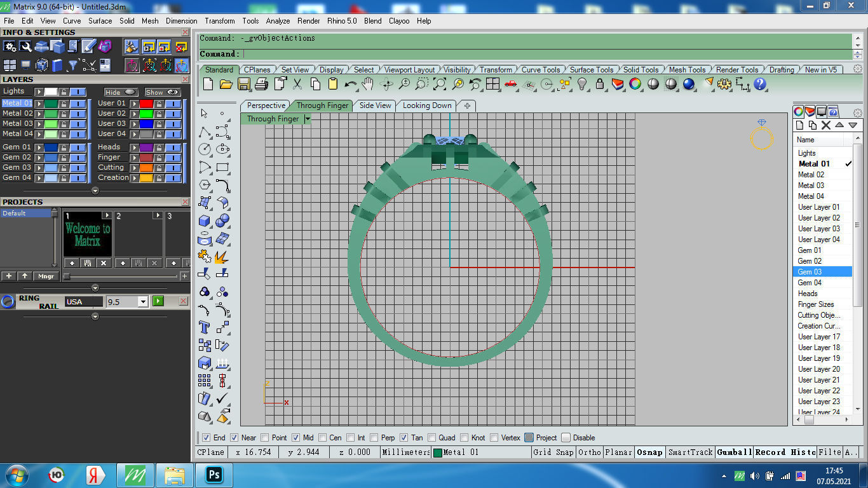This screenshot has width=868, height=488.
Task: Switch to the Looking Down viewport tab
Action: 427,105
